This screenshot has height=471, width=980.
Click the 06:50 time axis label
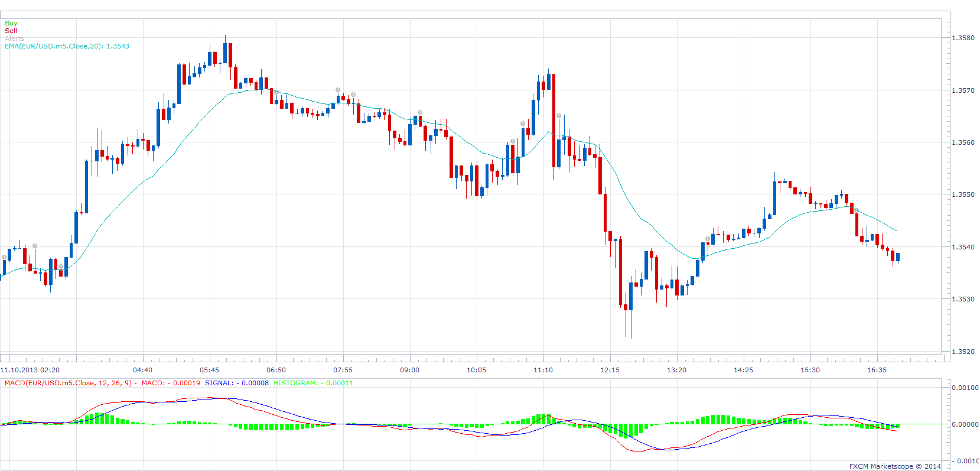[276, 370]
